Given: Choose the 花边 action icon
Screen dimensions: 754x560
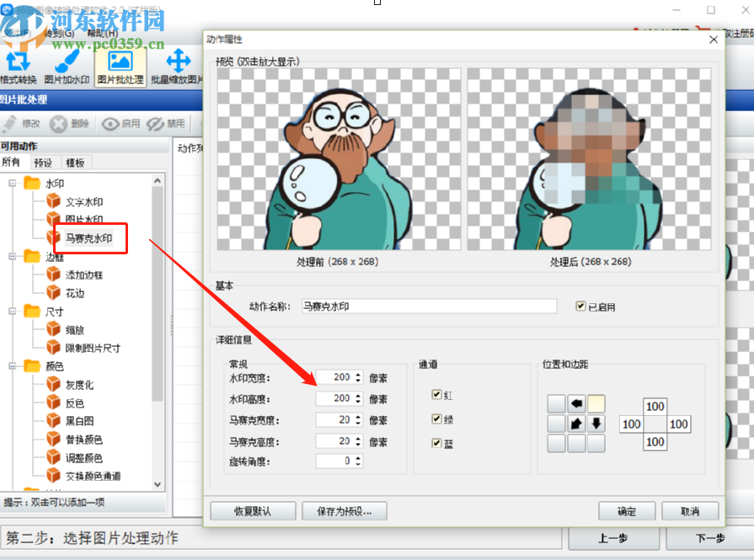Looking at the screenshot, I should pos(53,293).
